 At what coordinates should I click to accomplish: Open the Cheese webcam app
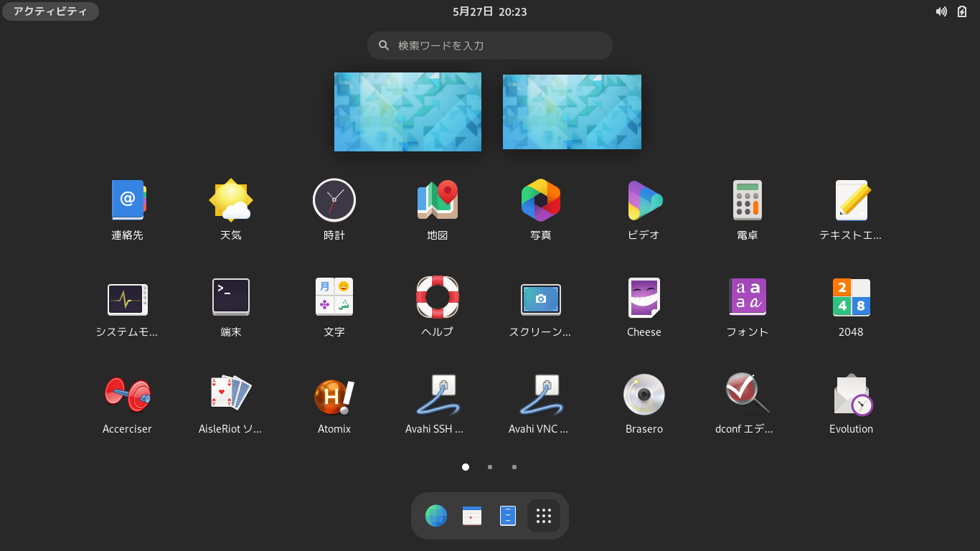[x=644, y=297]
